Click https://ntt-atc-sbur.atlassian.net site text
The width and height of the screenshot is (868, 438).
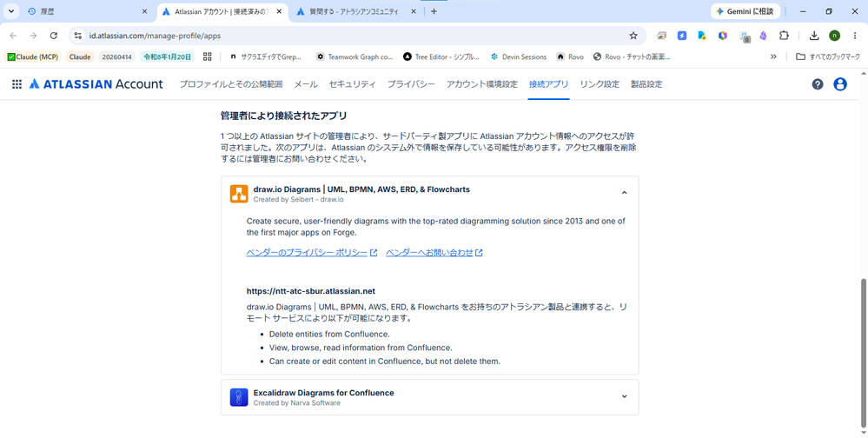point(311,291)
